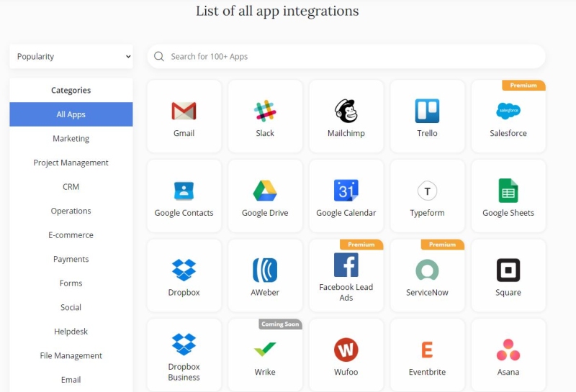This screenshot has height=392, width=576.
Task: Open the Square icon
Action: [x=508, y=270]
